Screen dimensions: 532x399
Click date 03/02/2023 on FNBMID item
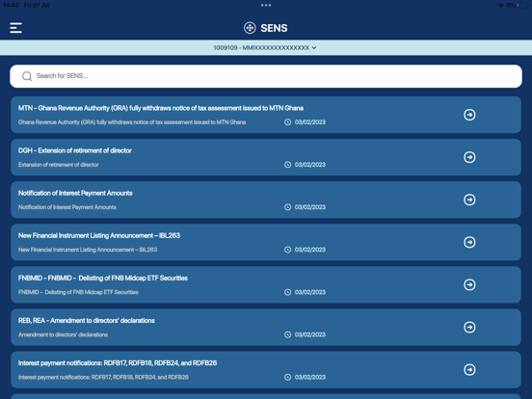pos(310,292)
